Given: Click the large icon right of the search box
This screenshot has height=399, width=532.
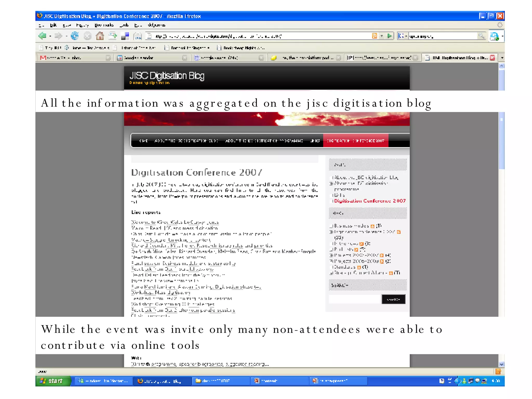Looking at the screenshot, I should click(x=494, y=36).
